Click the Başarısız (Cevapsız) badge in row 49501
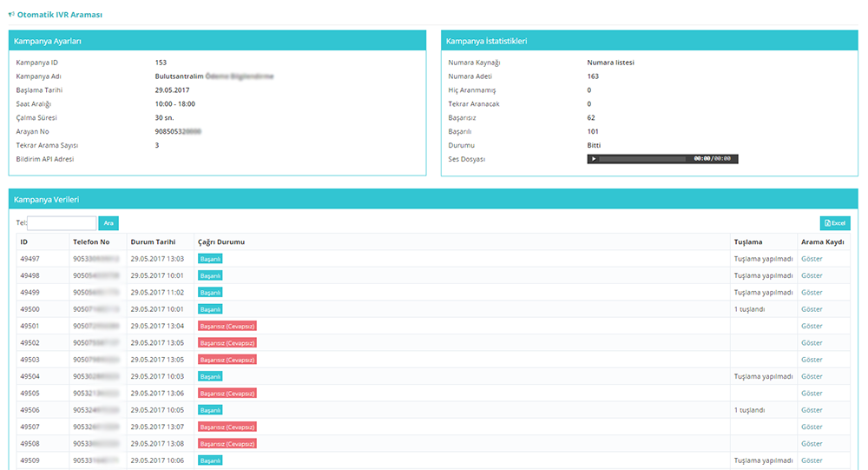Image resolution: width=868 pixels, height=470 pixels. 227,326
